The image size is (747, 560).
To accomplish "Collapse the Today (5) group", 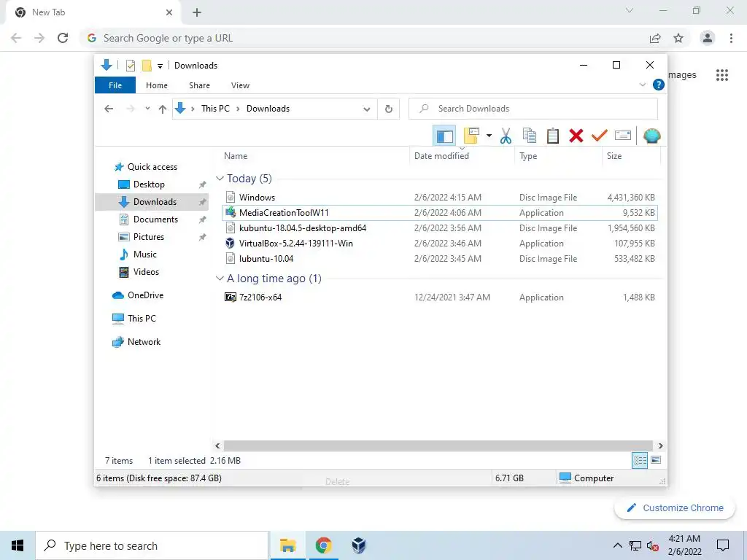I will (x=220, y=179).
